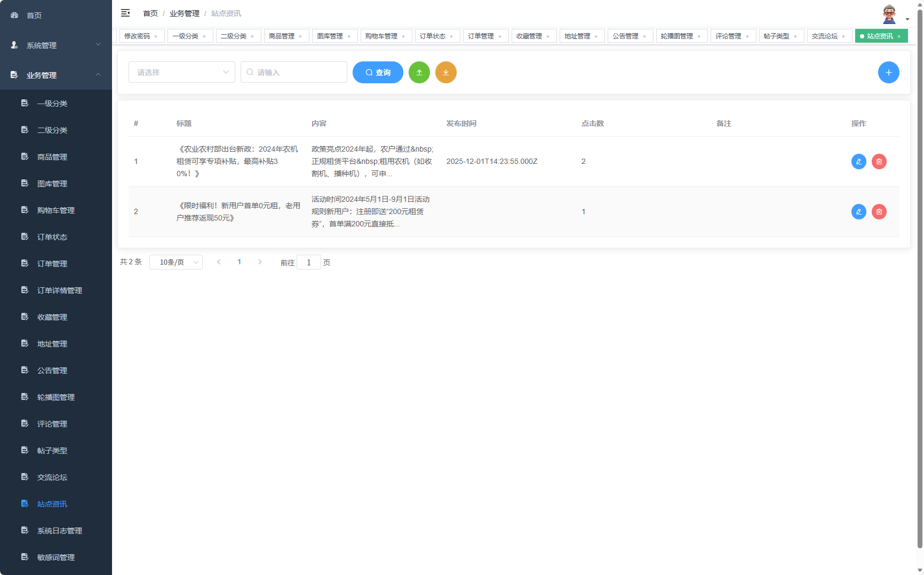Click the 查询 search button

click(x=378, y=72)
